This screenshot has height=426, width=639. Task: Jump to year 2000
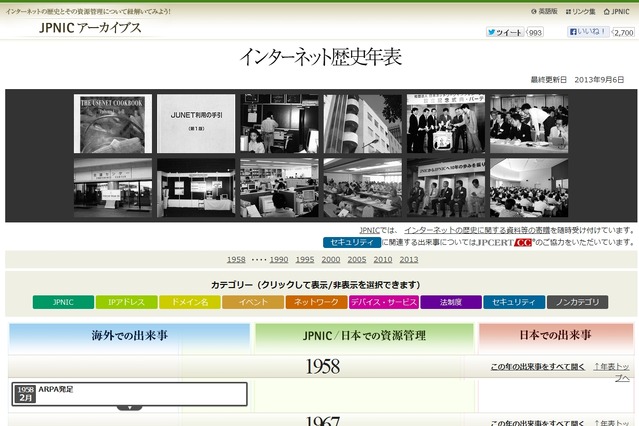pyautogui.click(x=331, y=260)
